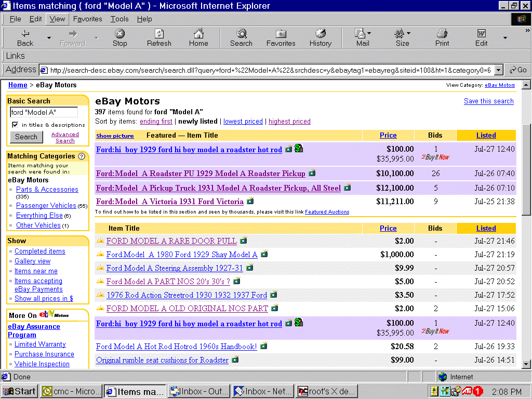The width and height of the screenshot is (532, 399).
Task: Click camera icon beside FORD MODEL A RARE DOOR PULL
Action: (243, 241)
